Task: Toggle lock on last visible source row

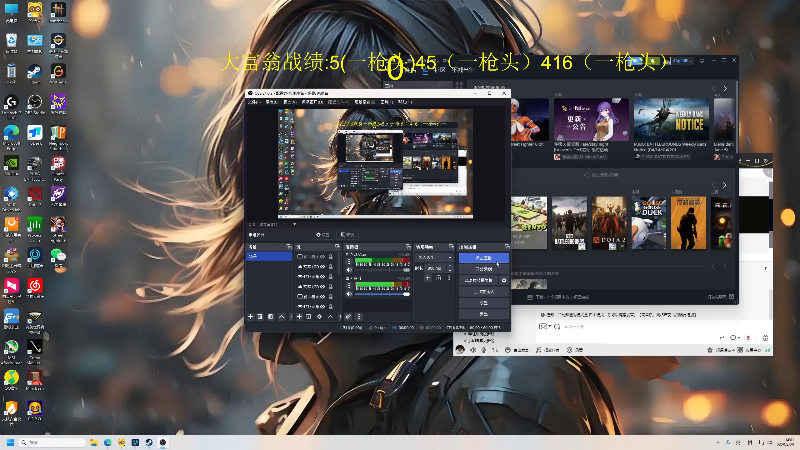Action: click(x=331, y=307)
